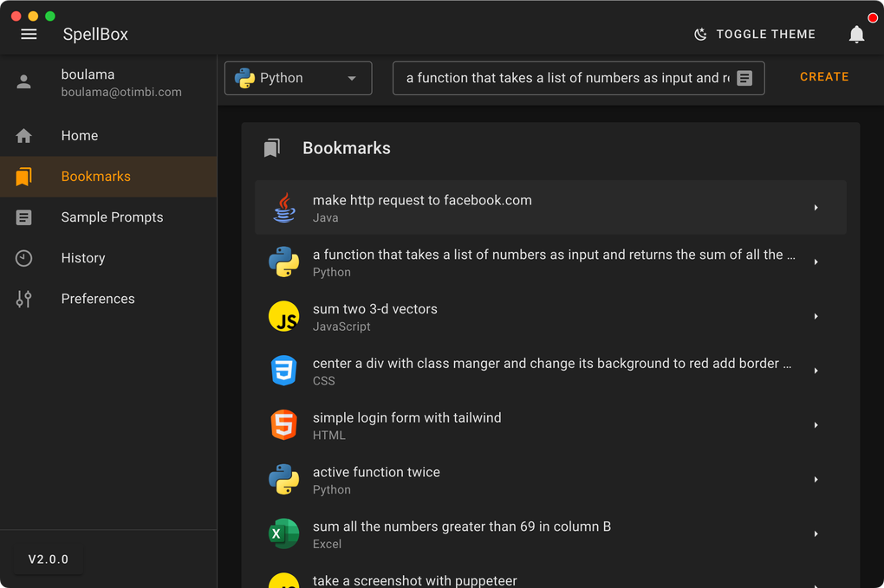
Task: Click the prompt template icon inside the input
Action: tap(744, 78)
